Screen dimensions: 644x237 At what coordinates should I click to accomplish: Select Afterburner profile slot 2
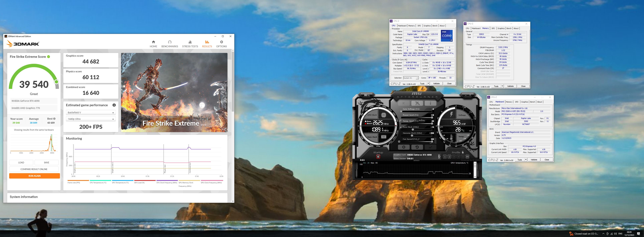[x=449, y=157]
